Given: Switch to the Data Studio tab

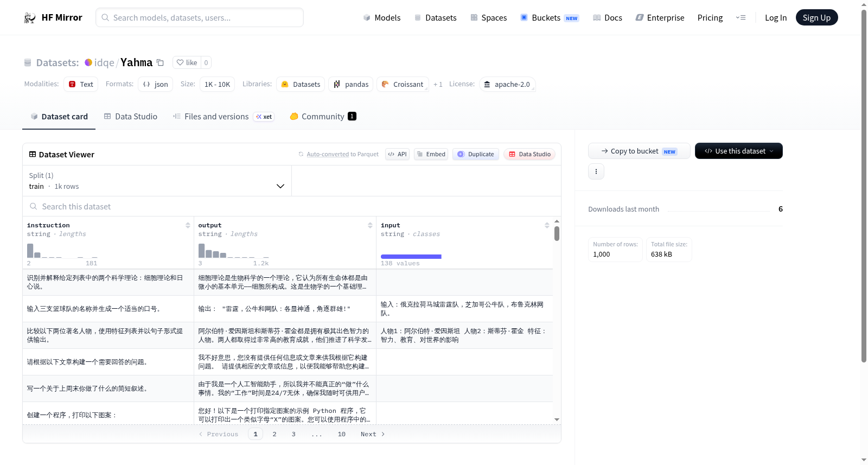Looking at the screenshot, I should tap(131, 117).
